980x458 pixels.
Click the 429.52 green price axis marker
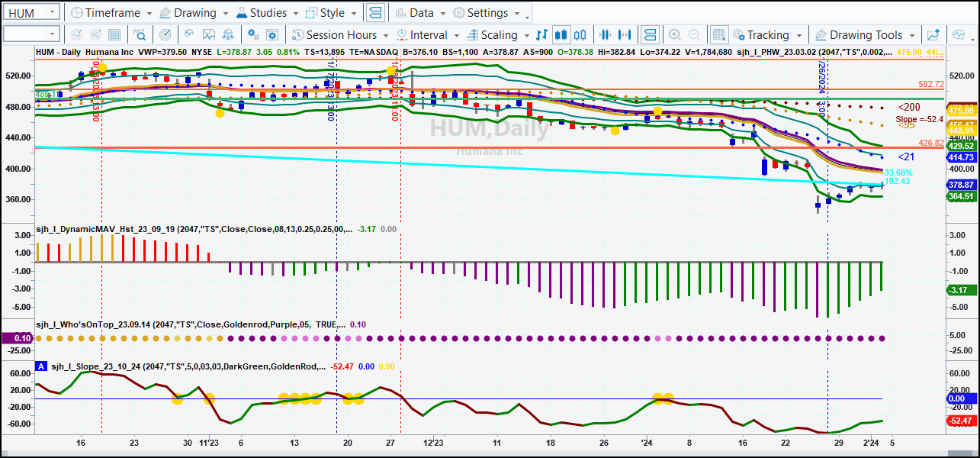[961, 146]
